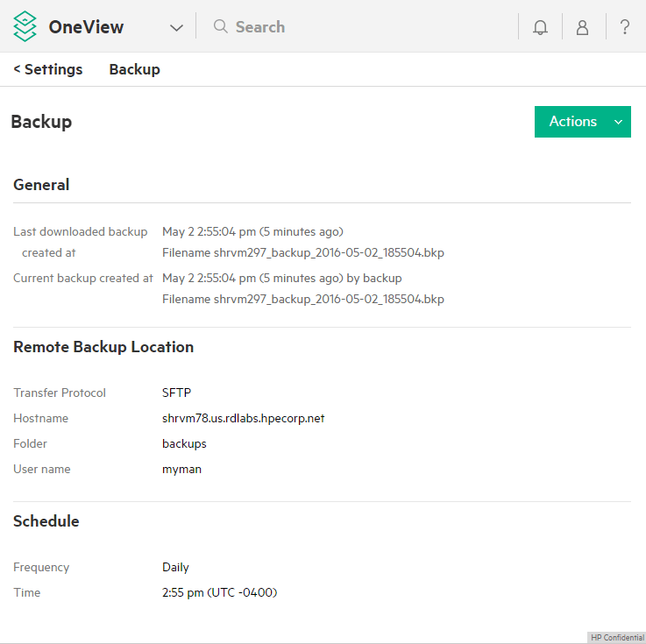
Task: Click the Daily frequency value
Action: coord(175,567)
